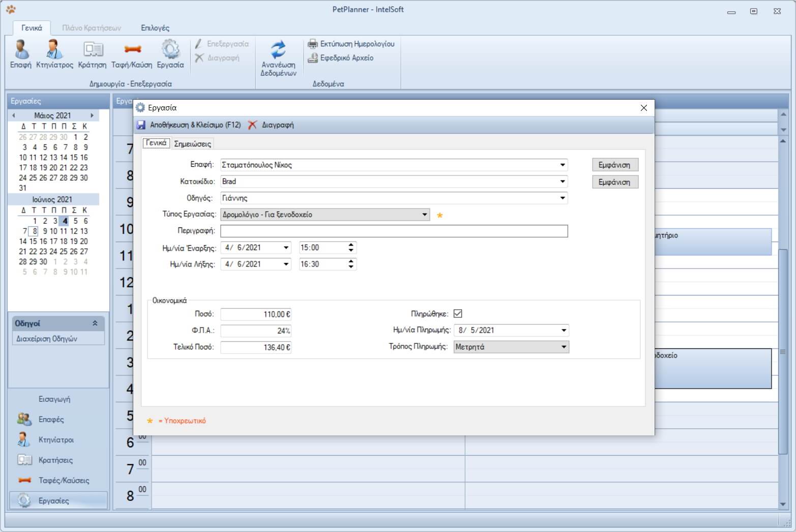Switch to the Σημειώσεις tab

pyautogui.click(x=192, y=144)
